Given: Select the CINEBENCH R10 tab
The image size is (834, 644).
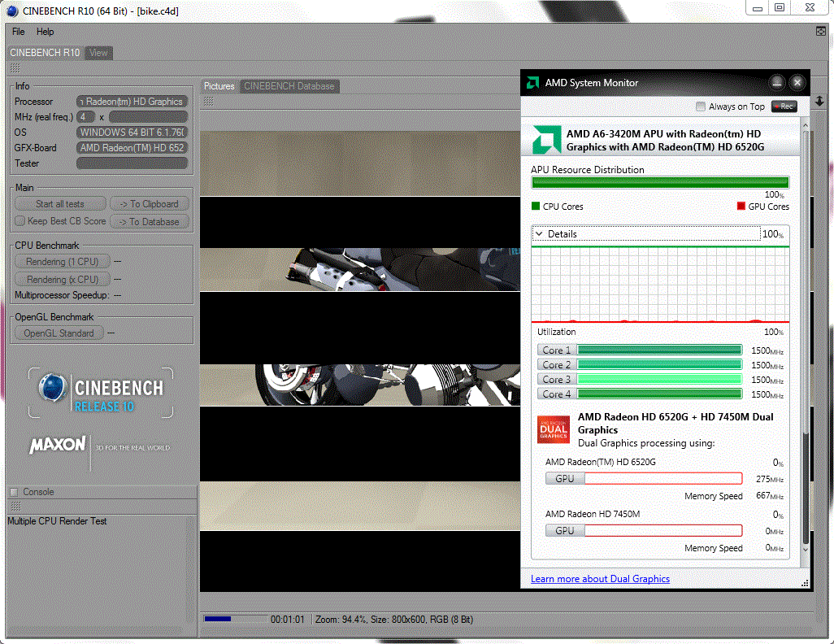Looking at the screenshot, I should (x=45, y=53).
